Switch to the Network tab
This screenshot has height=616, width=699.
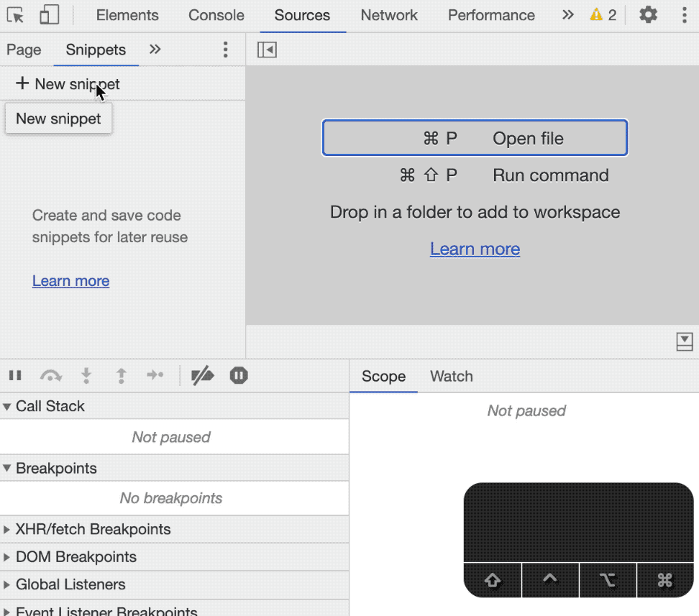[x=389, y=15]
